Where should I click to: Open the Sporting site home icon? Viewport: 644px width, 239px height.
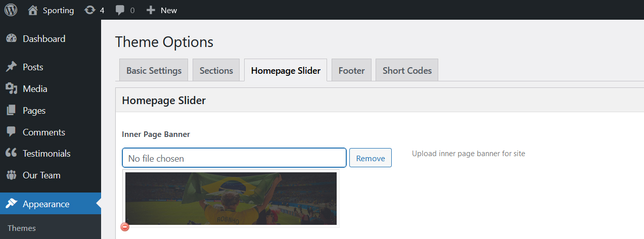(33, 10)
